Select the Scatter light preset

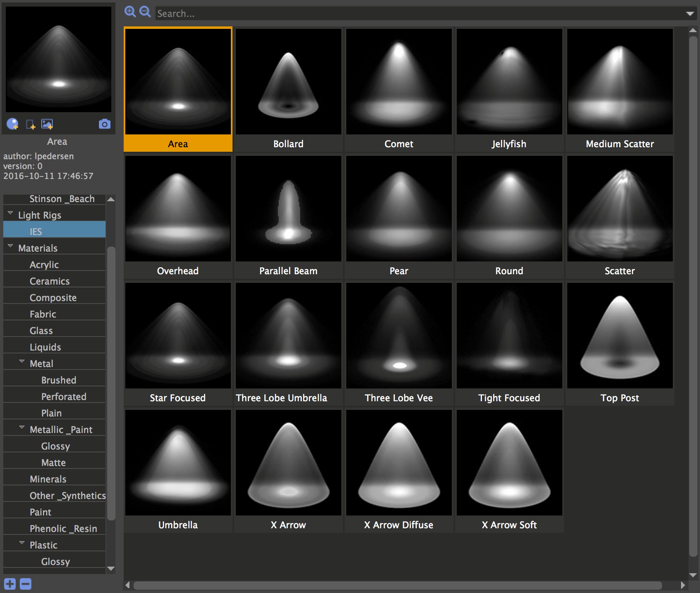pos(620,209)
